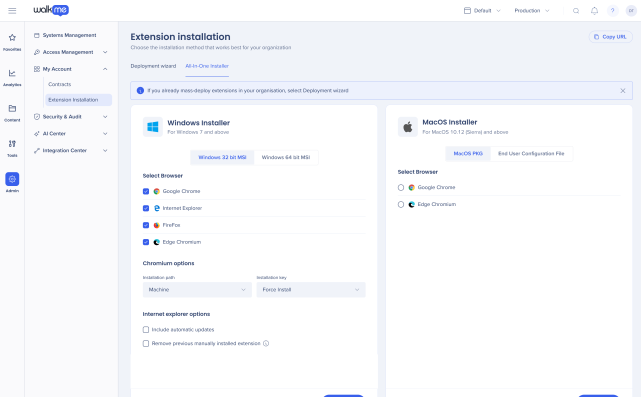Click the FireFox browser icon
641x397 pixels.
157,225
